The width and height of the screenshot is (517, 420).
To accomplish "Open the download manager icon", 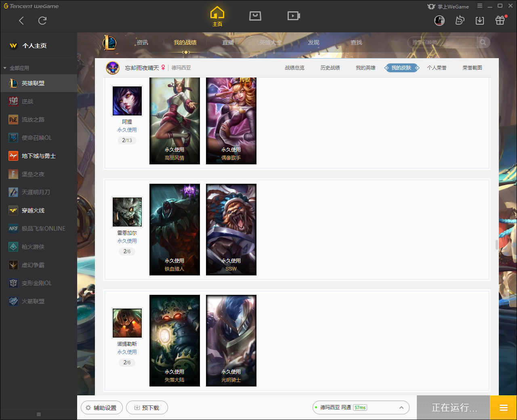I will tap(480, 21).
